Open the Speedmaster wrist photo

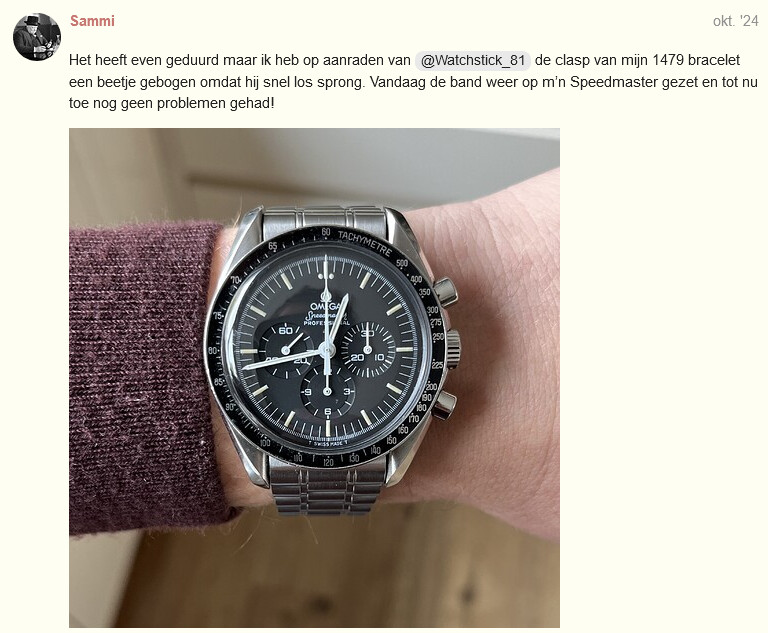(x=314, y=378)
